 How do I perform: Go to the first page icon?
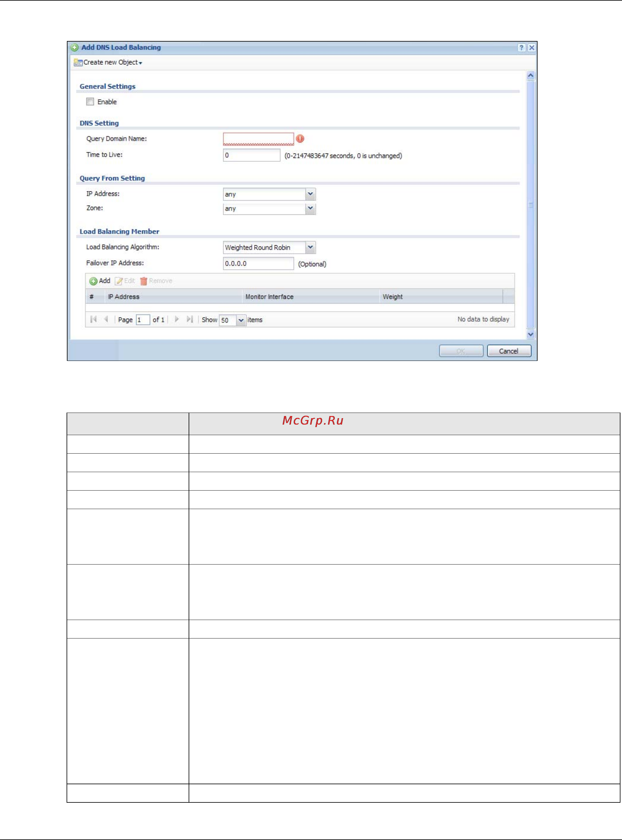(x=93, y=319)
